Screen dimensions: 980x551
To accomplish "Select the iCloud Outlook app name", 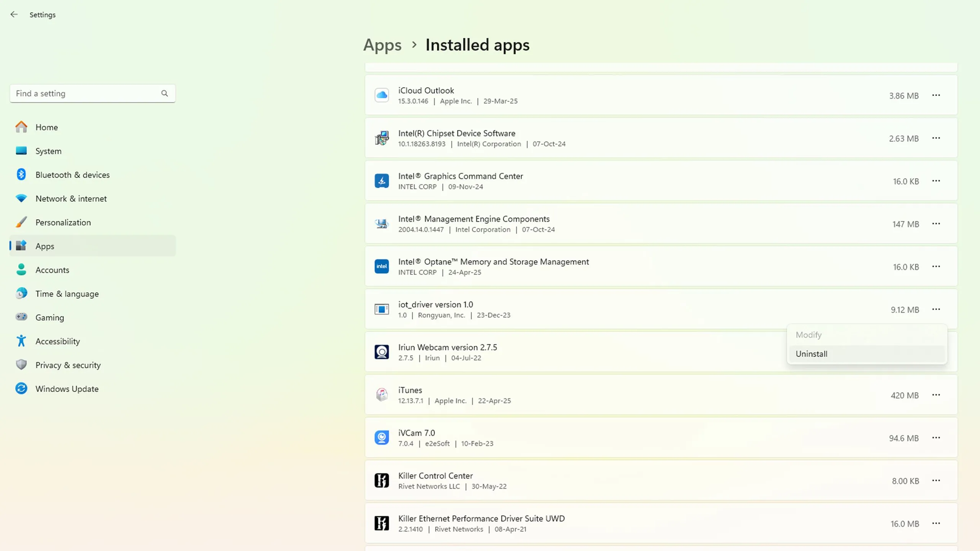I will point(426,91).
